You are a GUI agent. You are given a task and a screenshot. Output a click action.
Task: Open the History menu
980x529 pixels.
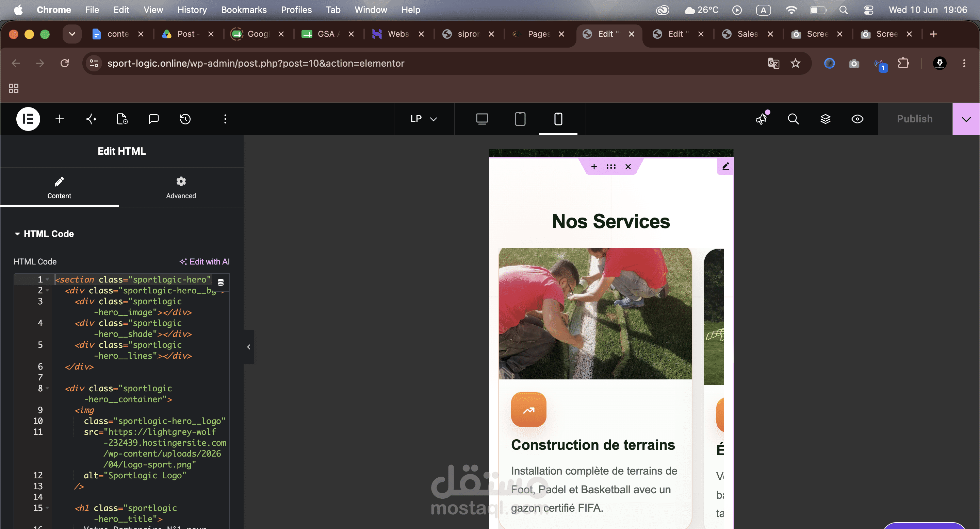192,10
